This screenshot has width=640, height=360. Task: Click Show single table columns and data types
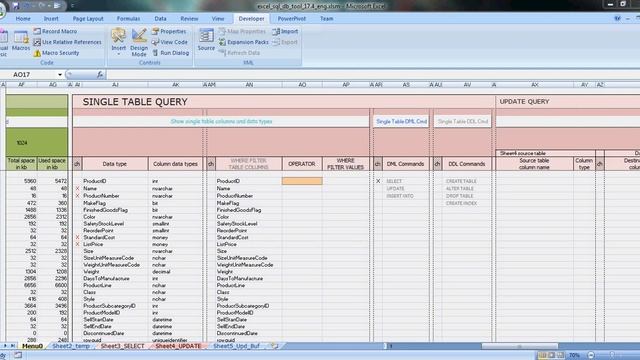tap(221, 122)
